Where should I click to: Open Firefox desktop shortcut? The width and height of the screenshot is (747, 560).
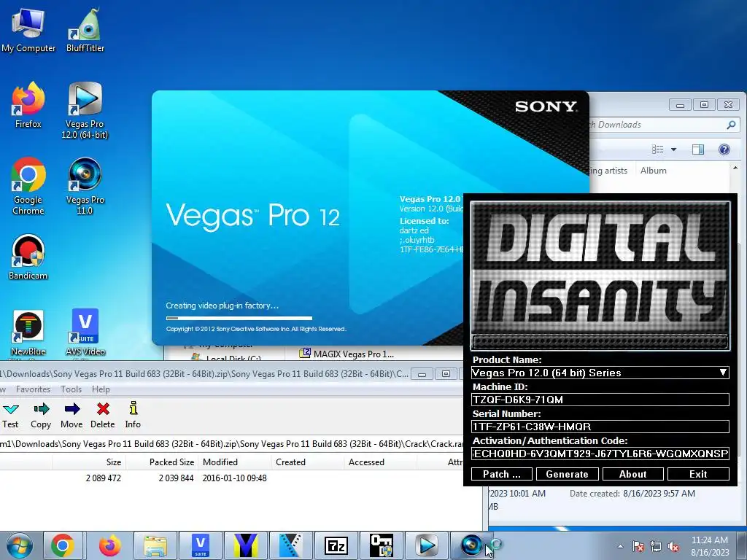pos(28,106)
